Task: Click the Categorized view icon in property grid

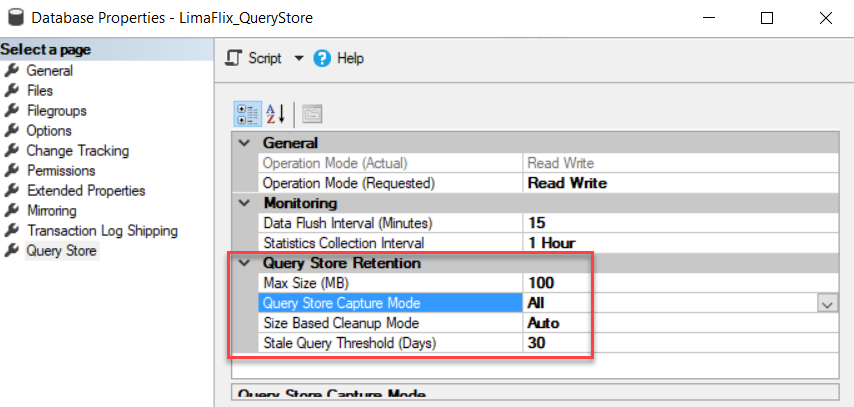Action: pyautogui.click(x=245, y=114)
